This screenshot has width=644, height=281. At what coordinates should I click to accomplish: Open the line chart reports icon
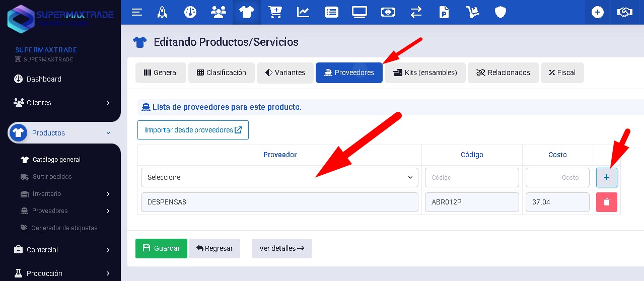[x=303, y=12]
